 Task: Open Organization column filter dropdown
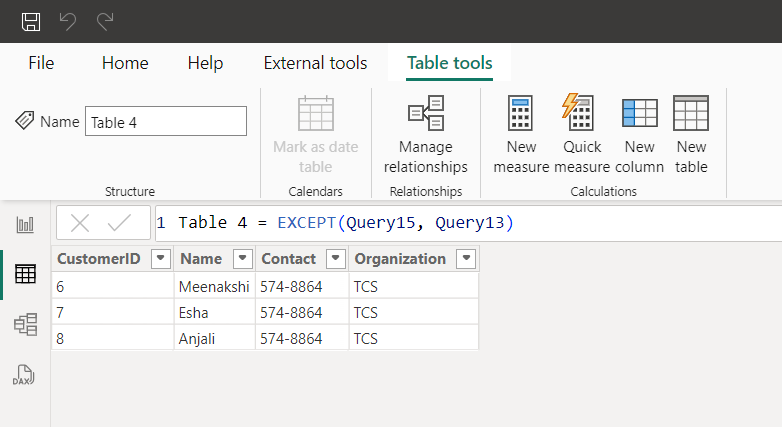click(x=465, y=259)
